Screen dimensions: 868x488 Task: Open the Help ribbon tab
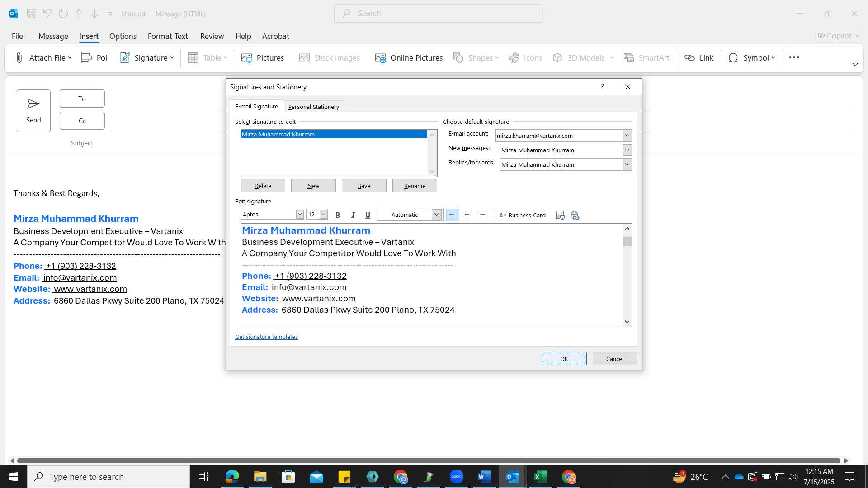coord(243,36)
